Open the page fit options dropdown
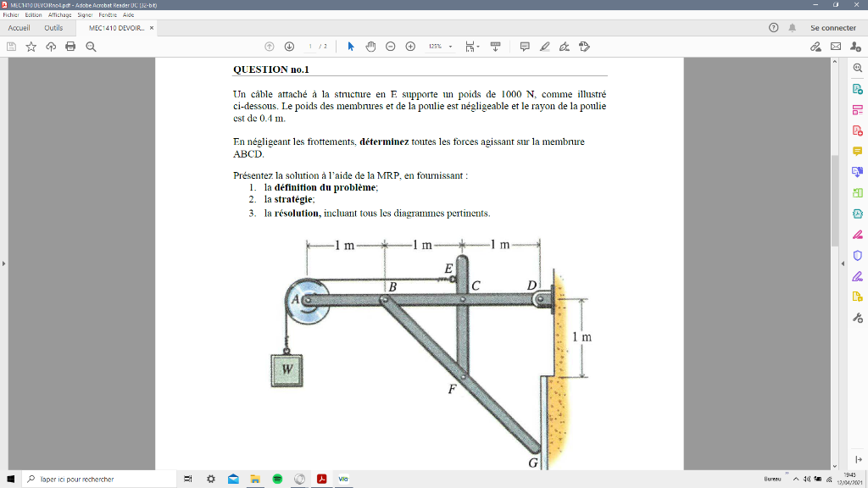Image resolution: width=868 pixels, height=488 pixels. (471, 47)
